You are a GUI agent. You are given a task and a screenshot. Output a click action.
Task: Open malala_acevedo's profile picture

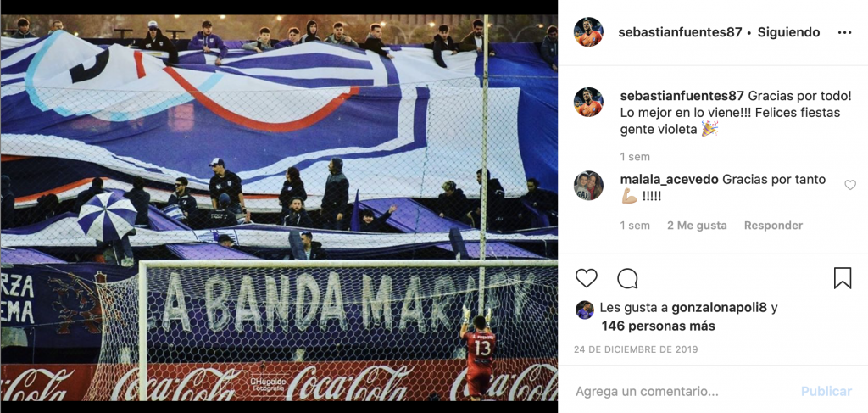[588, 186]
